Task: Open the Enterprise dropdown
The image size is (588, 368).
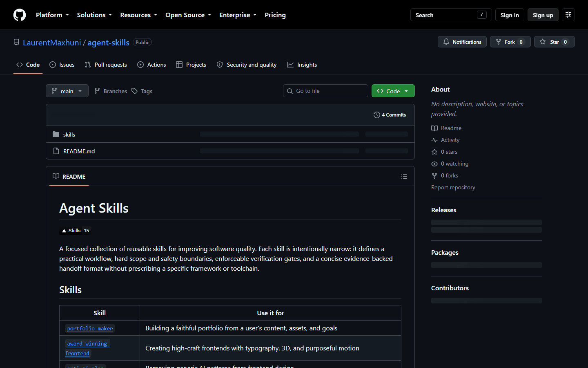Action: (238, 15)
